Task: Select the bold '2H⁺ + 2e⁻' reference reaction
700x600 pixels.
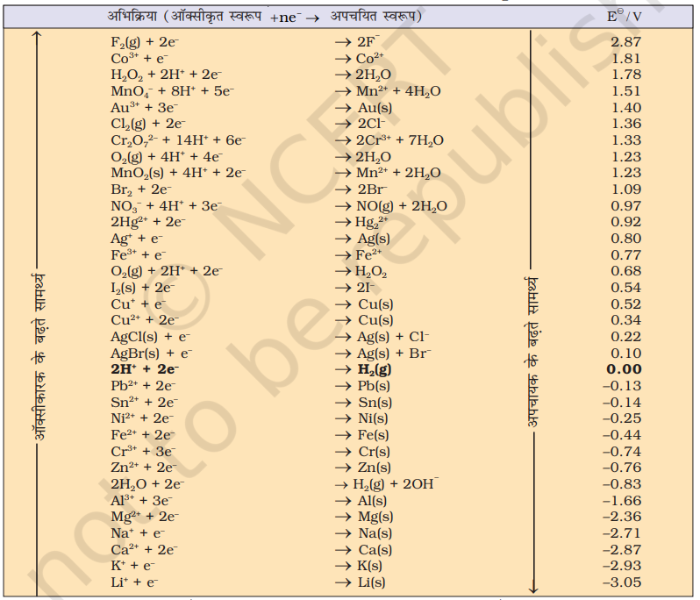Action: (x=145, y=369)
